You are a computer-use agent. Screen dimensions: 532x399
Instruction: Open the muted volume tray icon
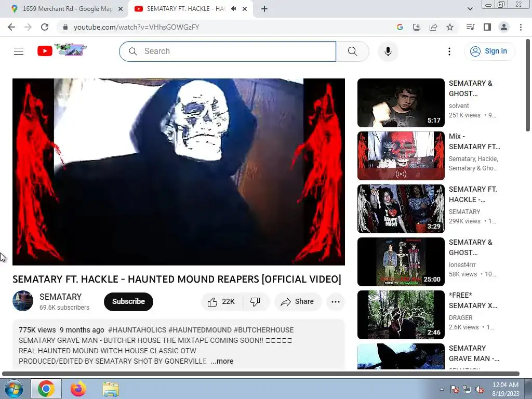[480, 389]
